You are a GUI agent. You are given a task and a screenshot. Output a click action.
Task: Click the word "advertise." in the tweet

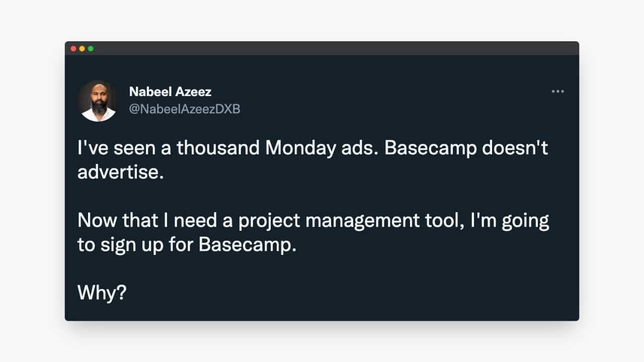pyautogui.click(x=121, y=172)
